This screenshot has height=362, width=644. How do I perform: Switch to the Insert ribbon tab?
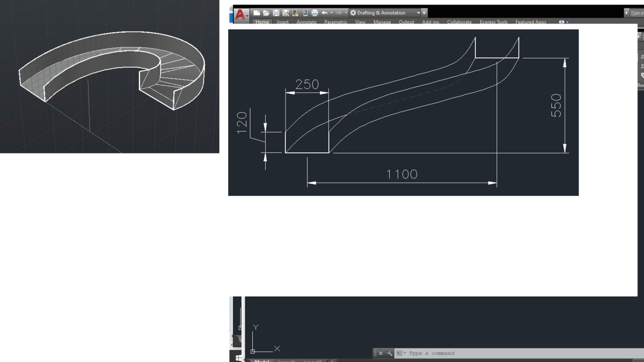coord(283,22)
